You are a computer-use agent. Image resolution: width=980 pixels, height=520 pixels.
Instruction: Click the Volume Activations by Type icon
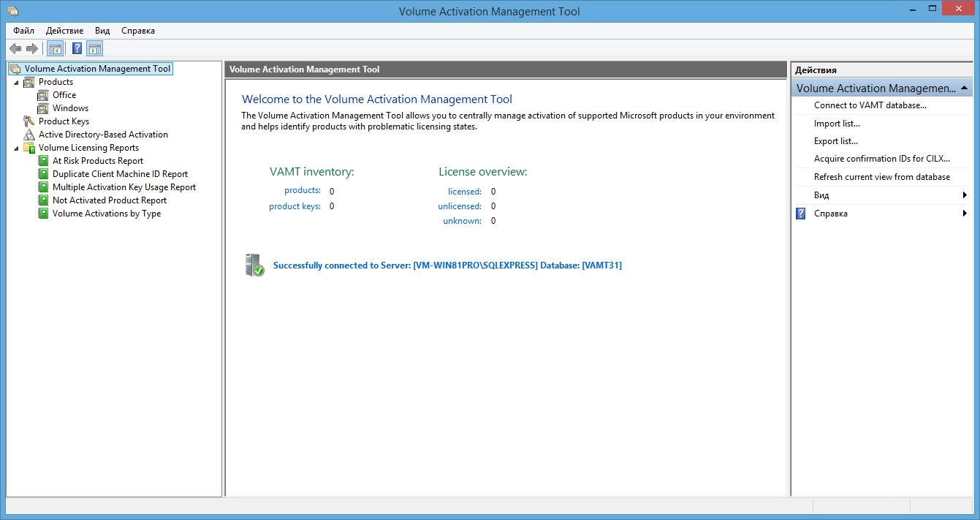tap(43, 214)
